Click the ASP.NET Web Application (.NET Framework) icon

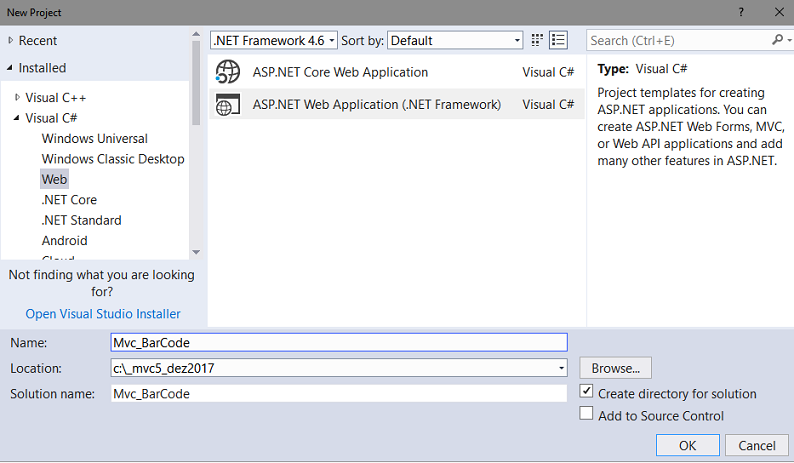click(227, 104)
